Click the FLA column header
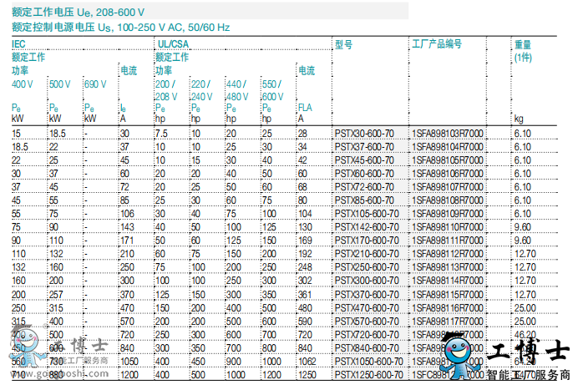Screen dimensions: 588x390 pyautogui.click(x=305, y=108)
